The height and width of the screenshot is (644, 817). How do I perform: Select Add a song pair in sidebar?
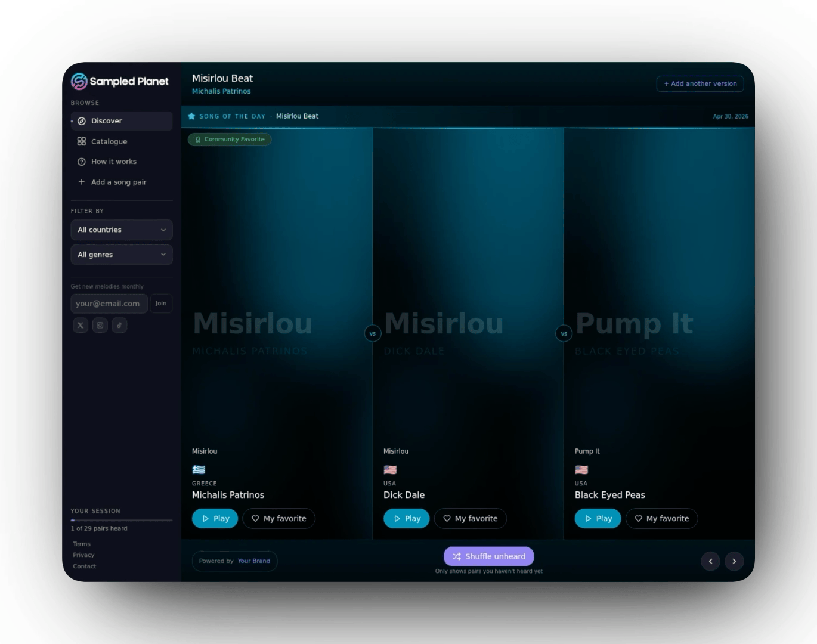(x=118, y=182)
